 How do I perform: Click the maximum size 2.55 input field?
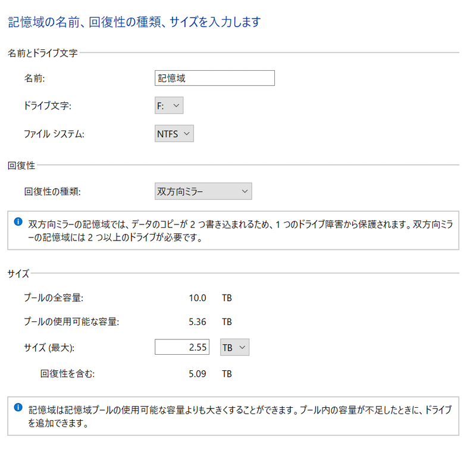coord(182,346)
